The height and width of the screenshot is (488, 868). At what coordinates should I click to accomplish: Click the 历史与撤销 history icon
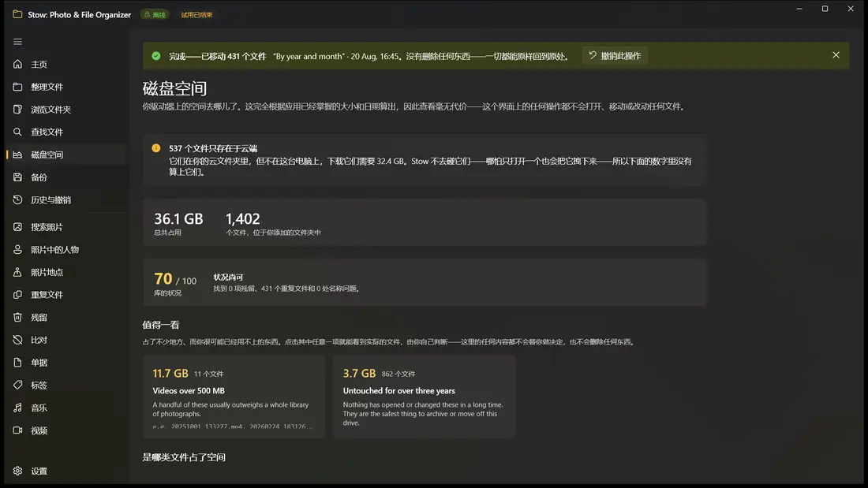point(17,199)
